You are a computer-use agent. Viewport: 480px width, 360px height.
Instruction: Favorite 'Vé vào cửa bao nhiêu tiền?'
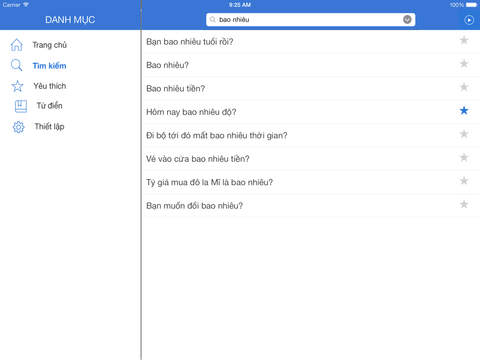[x=464, y=157]
